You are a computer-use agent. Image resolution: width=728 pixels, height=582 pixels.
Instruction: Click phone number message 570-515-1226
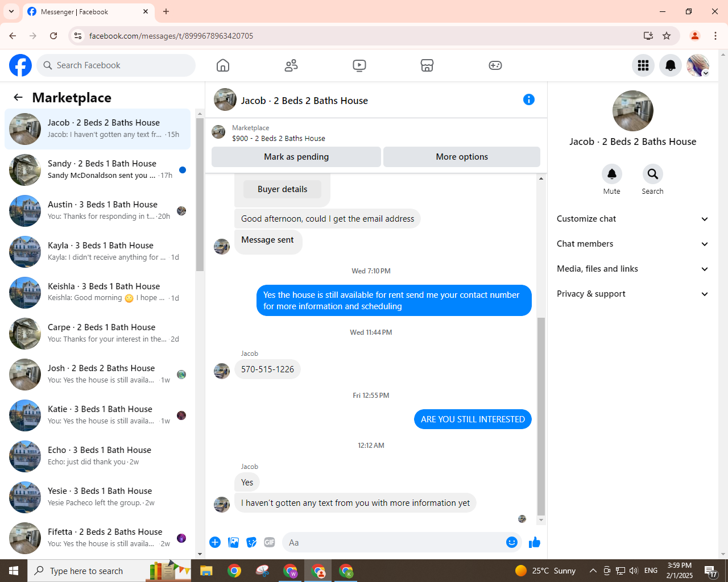[267, 369]
